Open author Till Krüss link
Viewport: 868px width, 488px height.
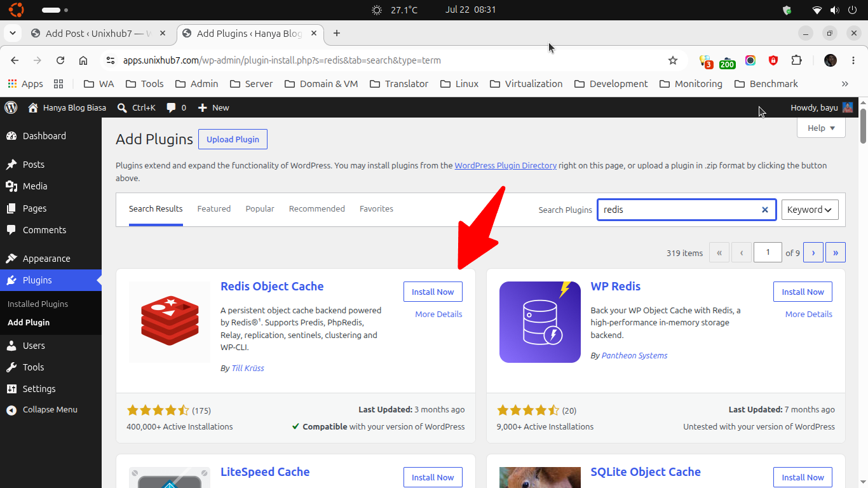point(248,368)
